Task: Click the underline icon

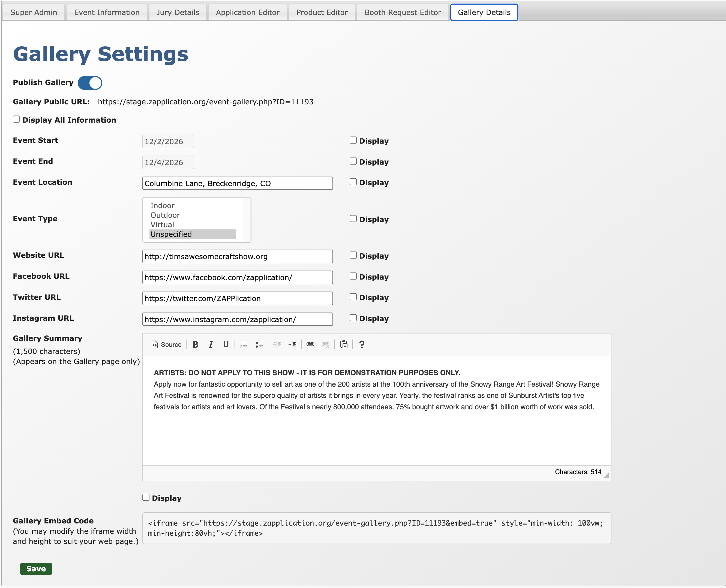Action: pyautogui.click(x=226, y=345)
